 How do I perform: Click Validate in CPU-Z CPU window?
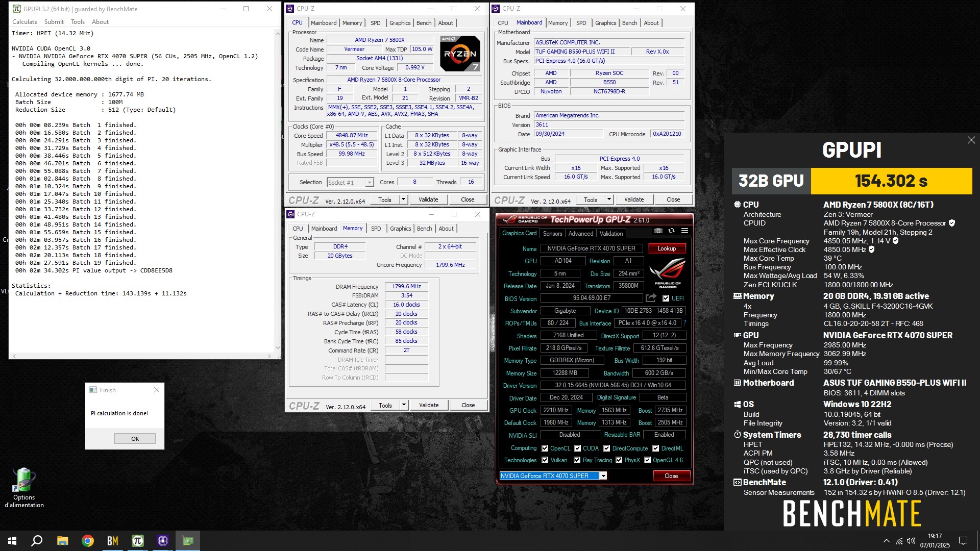[x=428, y=199]
